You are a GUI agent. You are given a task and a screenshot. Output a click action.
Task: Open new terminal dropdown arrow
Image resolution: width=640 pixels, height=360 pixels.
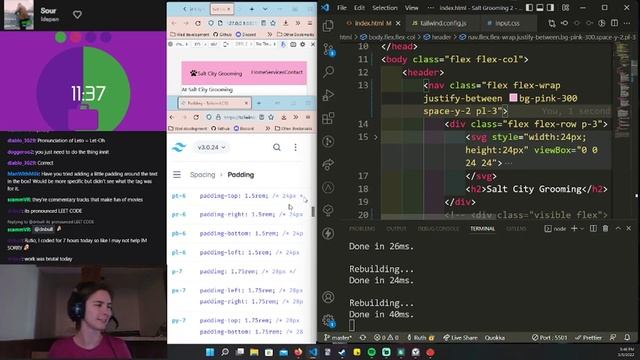[x=582, y=229]
